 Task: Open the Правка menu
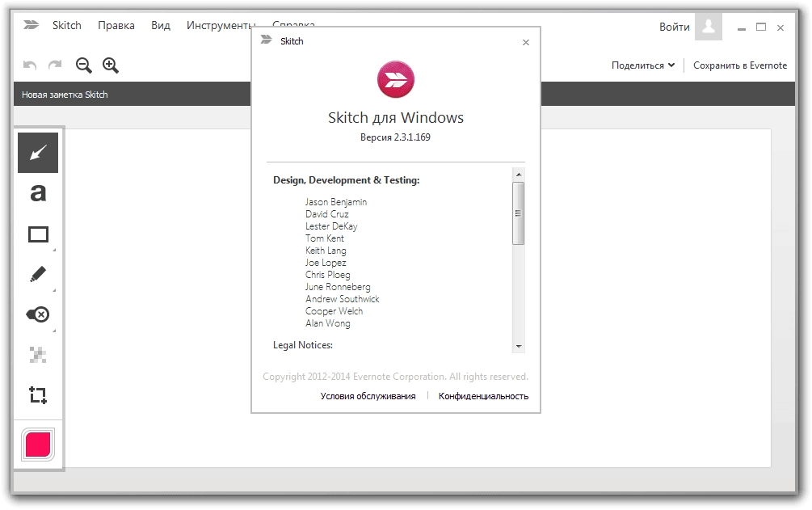point(116,25)
